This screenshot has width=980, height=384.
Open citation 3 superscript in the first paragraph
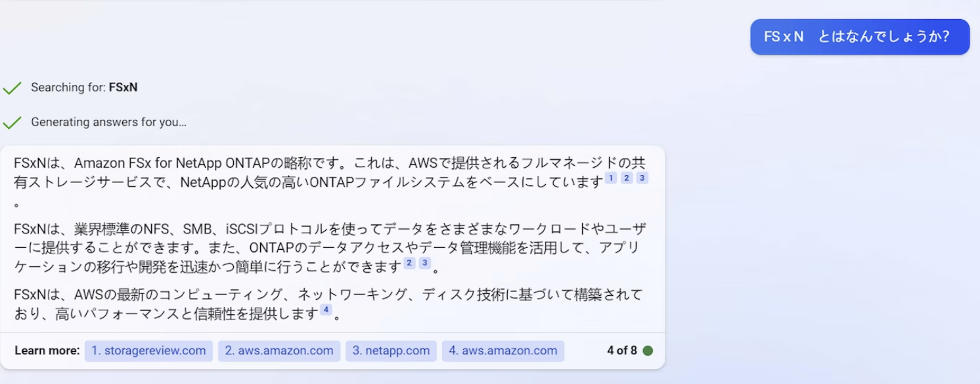[x=642, y=178]
